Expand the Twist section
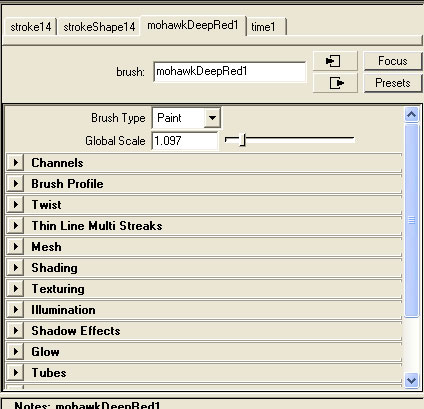 coord(15,205)
